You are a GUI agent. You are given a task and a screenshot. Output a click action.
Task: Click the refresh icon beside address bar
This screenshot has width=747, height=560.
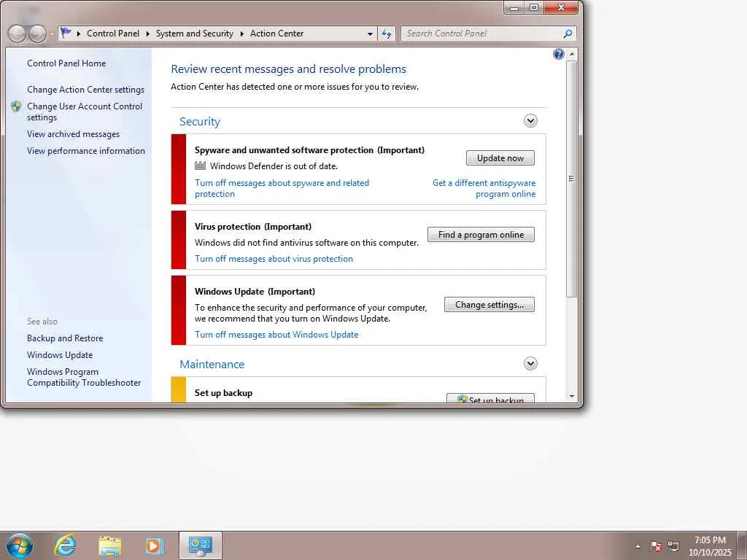point(387,34)
